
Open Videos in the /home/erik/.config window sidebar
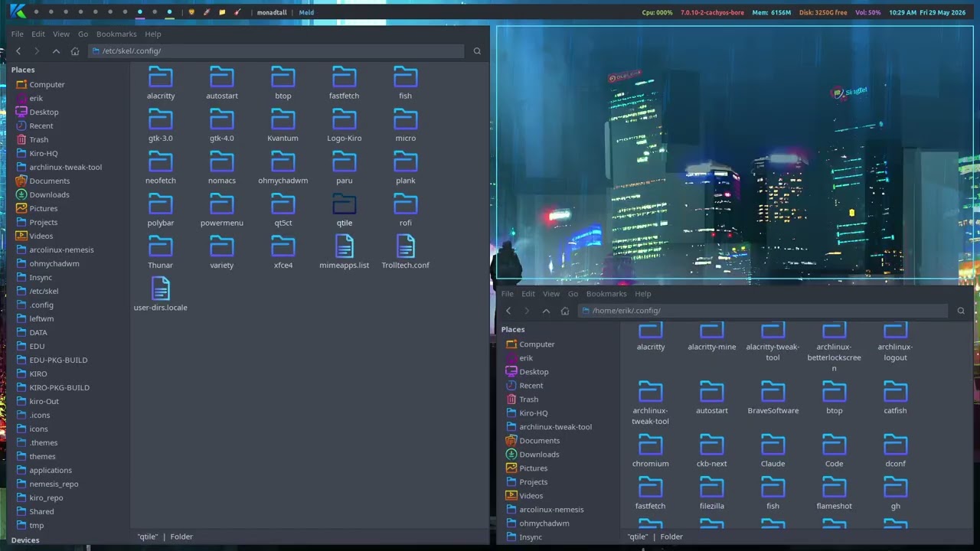(531, 496)
